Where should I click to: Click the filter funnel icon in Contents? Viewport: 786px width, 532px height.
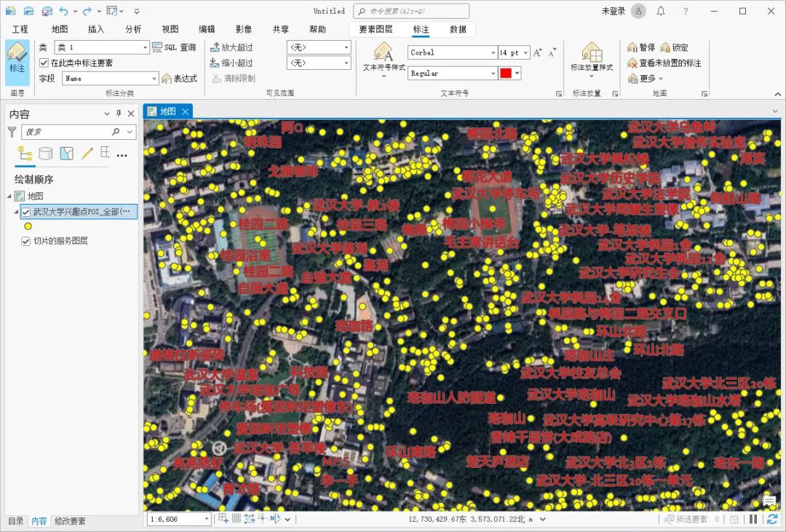12,132
